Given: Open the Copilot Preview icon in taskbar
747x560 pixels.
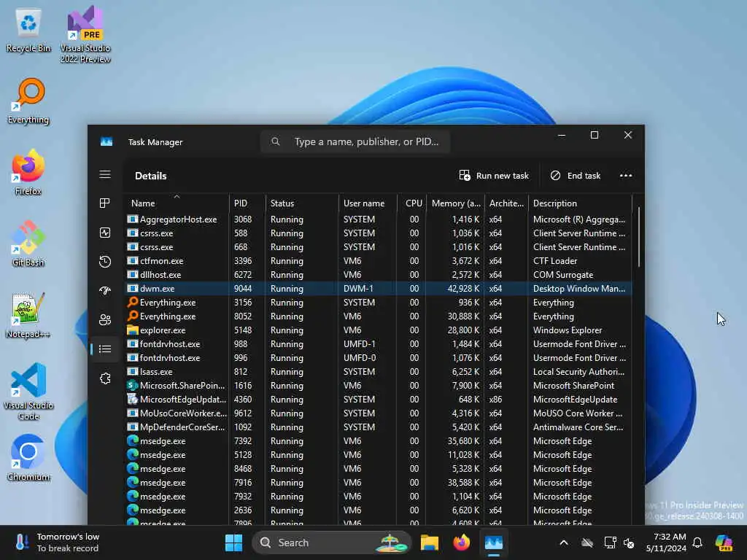Looking at the screenshot, I should [724, 542].
